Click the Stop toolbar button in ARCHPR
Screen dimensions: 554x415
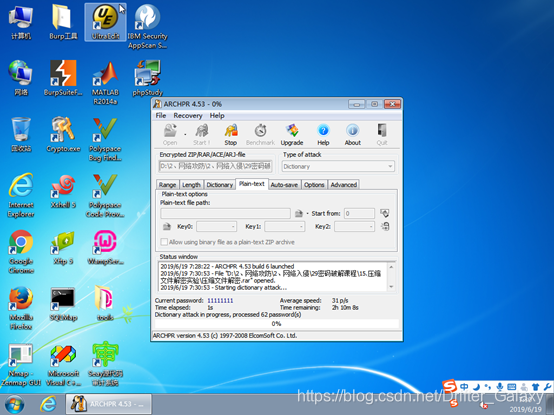tap(231, 135)
